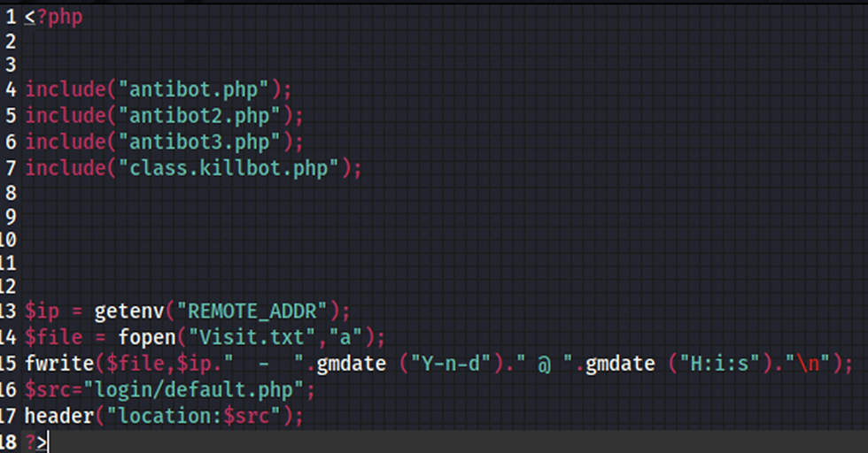
Task: Click the $src variable on line 16
Action: coord(48,390)
